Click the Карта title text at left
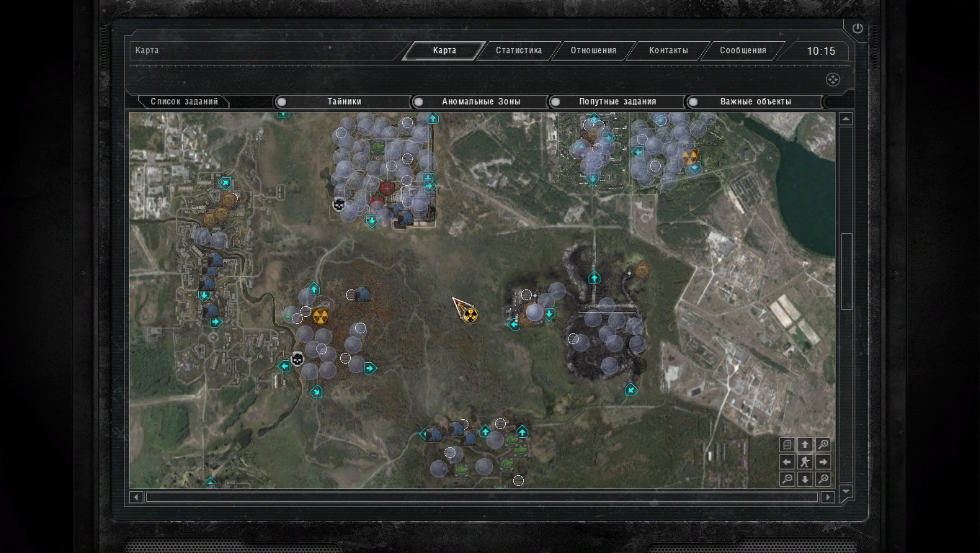 [147, 50]
